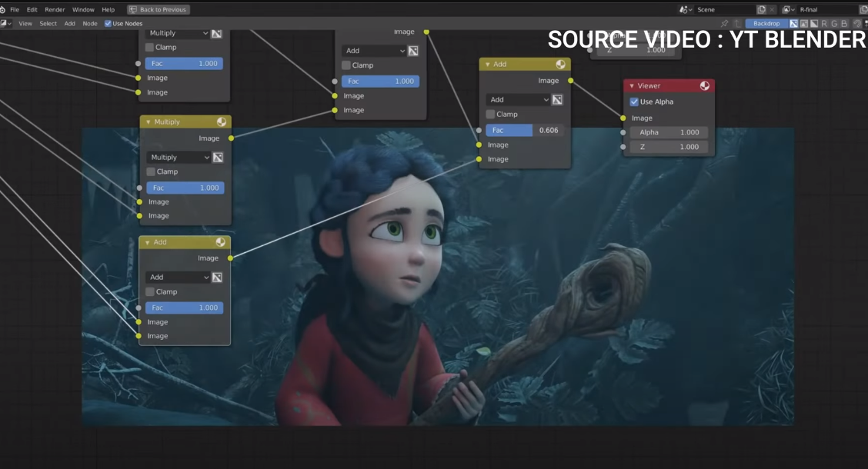Open the Window menu
The width and height of the screenshot is (868, 469).
(x=83, y=9)
